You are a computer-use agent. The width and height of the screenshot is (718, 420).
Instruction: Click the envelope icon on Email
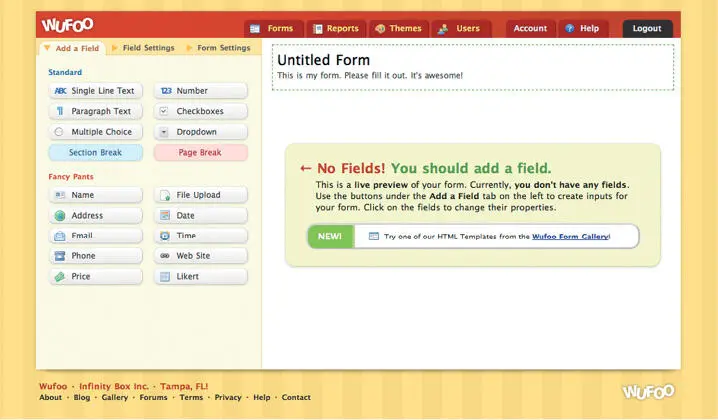60,236
